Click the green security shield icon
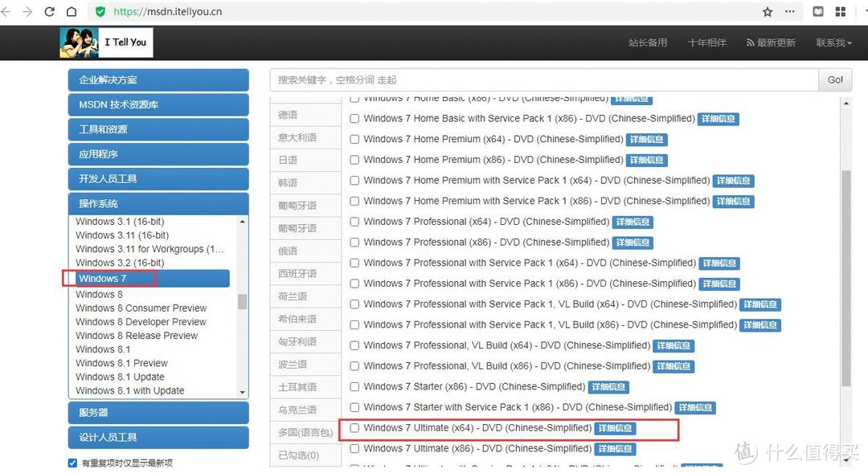Viewport: 868px width, 473px height. click(x=100, y=11)
